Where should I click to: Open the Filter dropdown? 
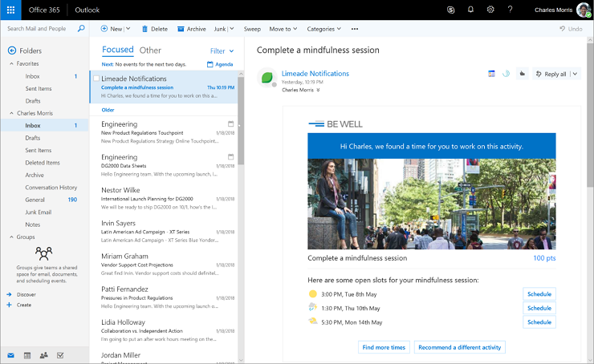point(222,51)
